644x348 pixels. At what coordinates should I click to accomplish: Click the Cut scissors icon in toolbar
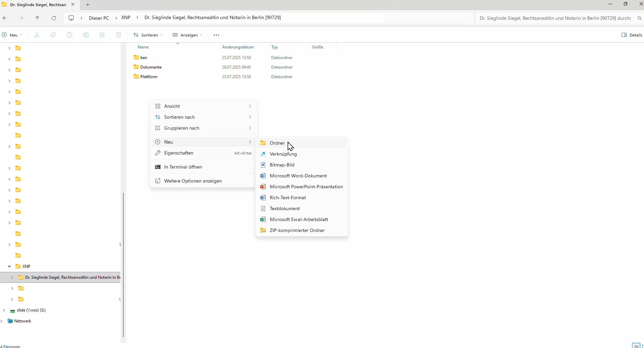37,35
